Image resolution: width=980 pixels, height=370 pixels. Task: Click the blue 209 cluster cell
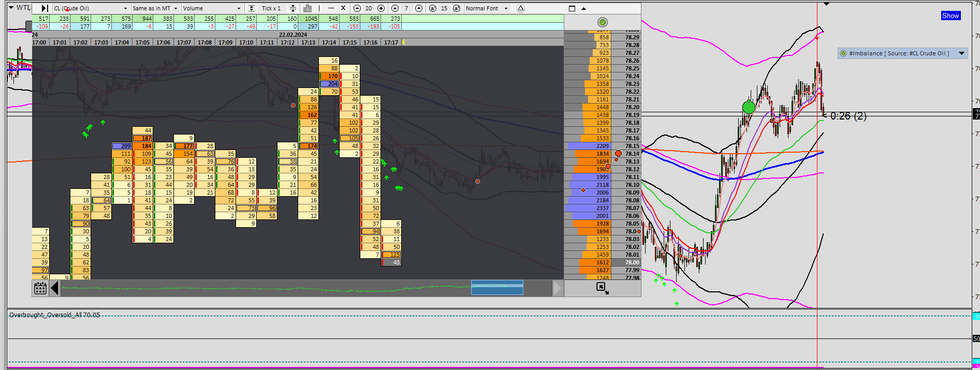122,146
